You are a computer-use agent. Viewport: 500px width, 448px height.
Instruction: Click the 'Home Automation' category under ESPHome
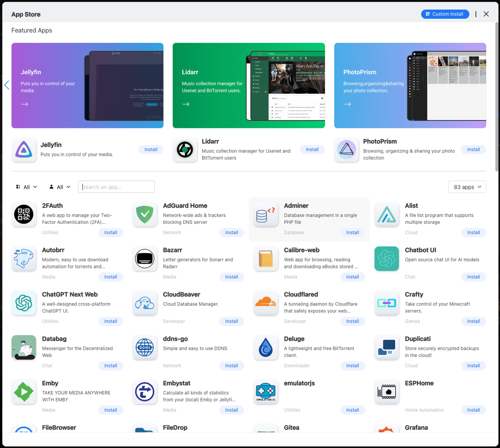(424, 410)
